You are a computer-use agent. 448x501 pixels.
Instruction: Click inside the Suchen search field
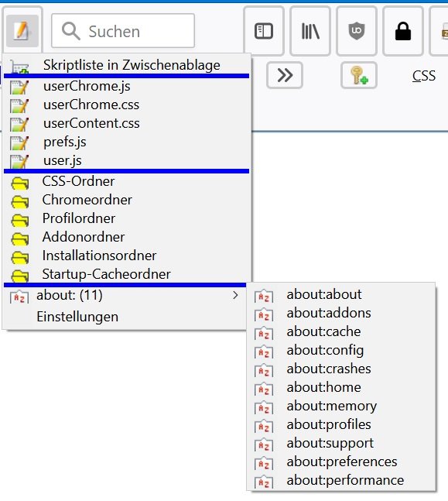point(123,31)
